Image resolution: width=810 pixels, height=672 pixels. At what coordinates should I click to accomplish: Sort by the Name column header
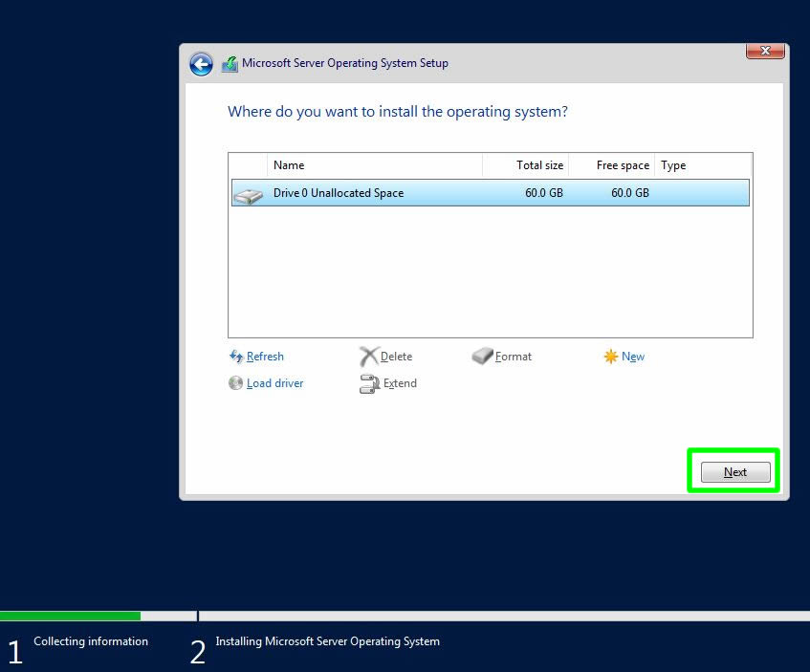click(x=375, y=165)
